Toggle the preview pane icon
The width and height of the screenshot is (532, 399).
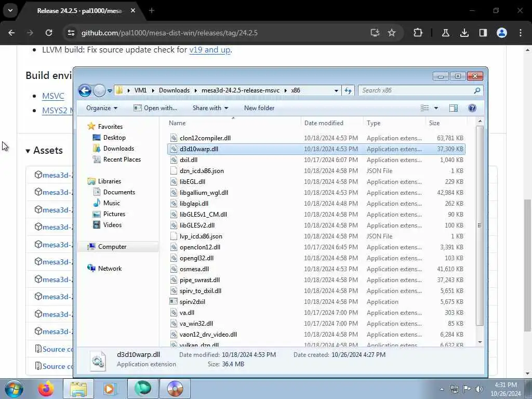pyautogui.click(x=453, y=108)
